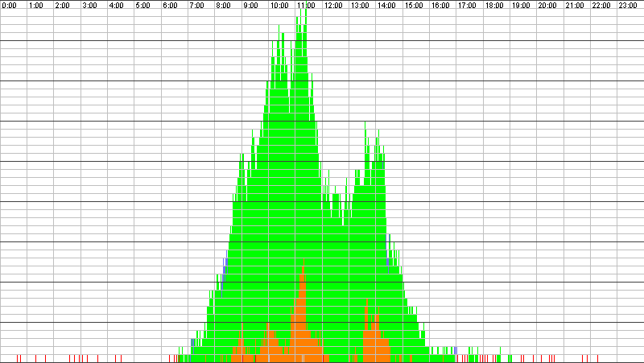Click the 3:00 hour label
The image size is (644, 363).
(x=89, y=6)
